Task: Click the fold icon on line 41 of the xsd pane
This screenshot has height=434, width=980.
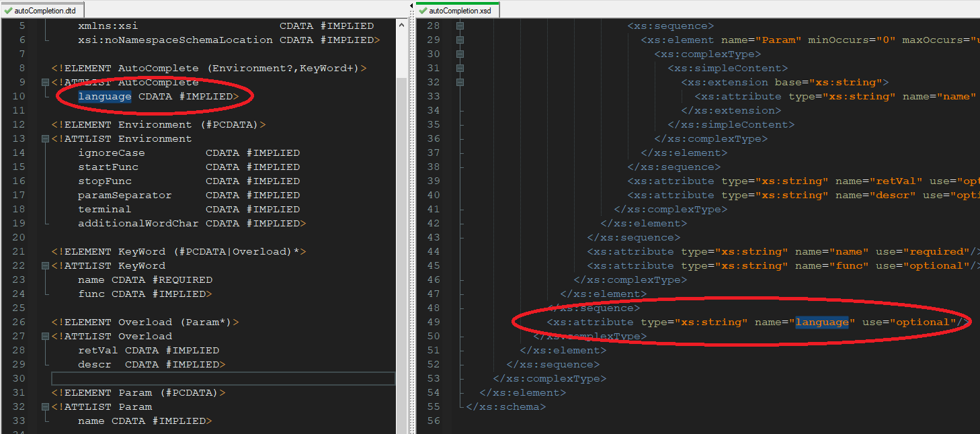Action: 458,209
